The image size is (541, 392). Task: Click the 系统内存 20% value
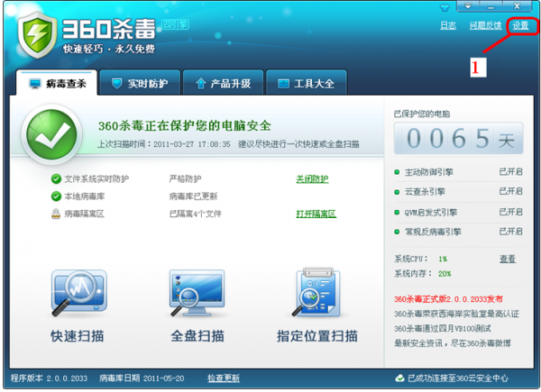[445, 274]
